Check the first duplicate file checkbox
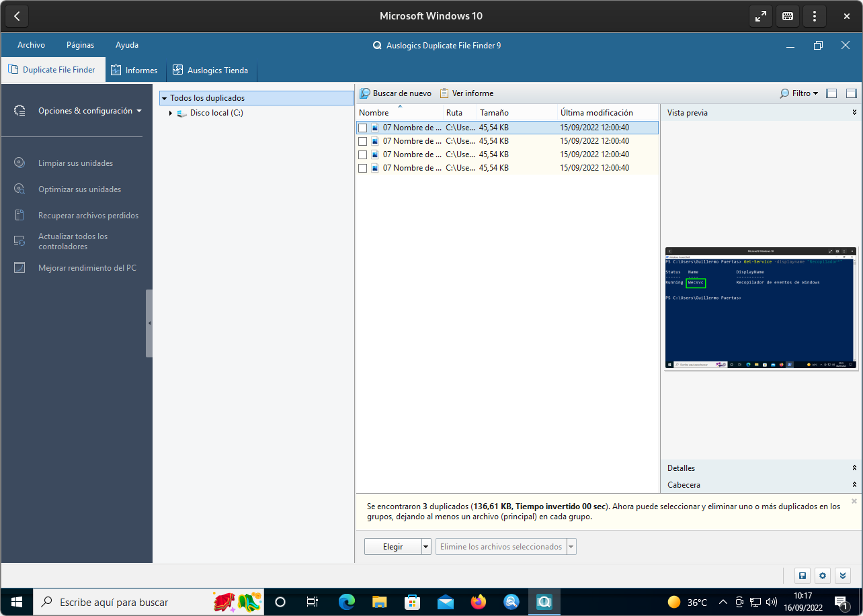The image size is (863, 616). [363, 128]
